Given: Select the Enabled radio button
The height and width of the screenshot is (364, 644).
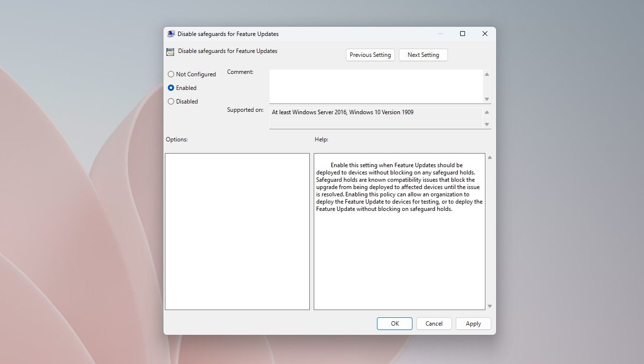Looking at the screenshot, I should click(171, 87).
